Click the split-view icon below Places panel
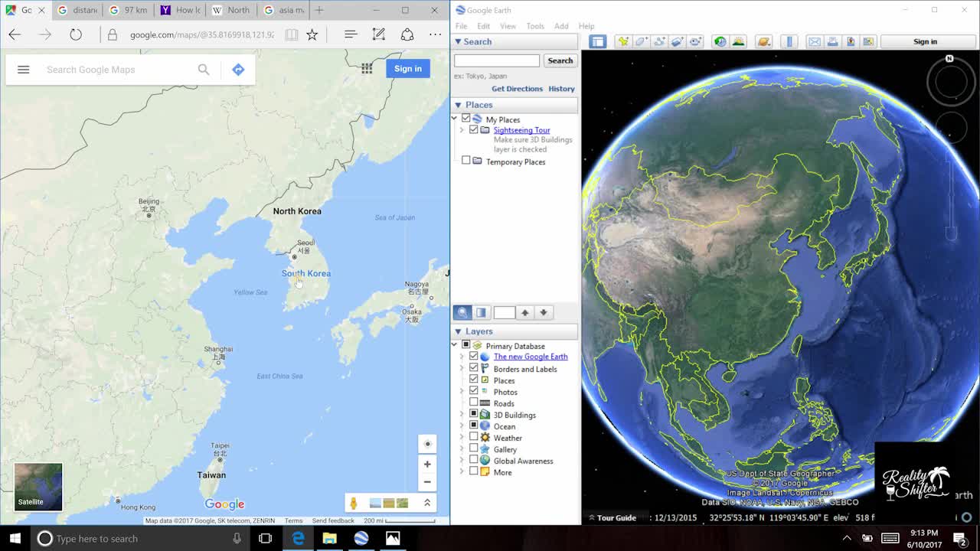 [x=482, y=312]
